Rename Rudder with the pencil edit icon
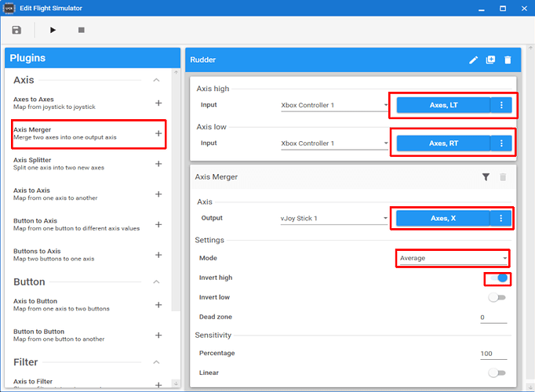The height and width of the screenshot is (392, 535). click(x=473, y=60)
